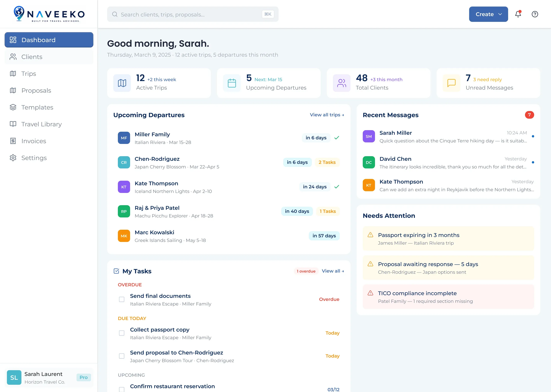Go to Dashboard in sidebar
The height and width of the screenshot is (392, 551).
[x=49, y=40]
